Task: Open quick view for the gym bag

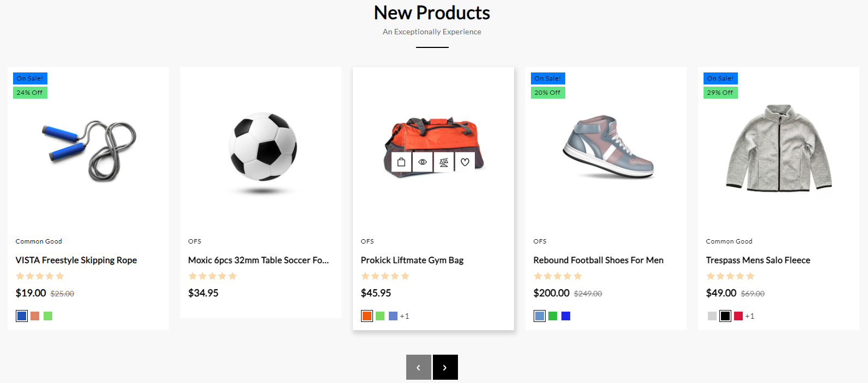Action: click(x=423, y=162)
